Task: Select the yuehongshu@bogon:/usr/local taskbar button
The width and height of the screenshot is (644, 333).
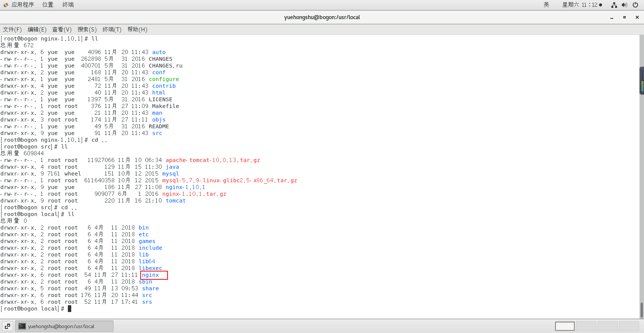Action: (64, 326)
